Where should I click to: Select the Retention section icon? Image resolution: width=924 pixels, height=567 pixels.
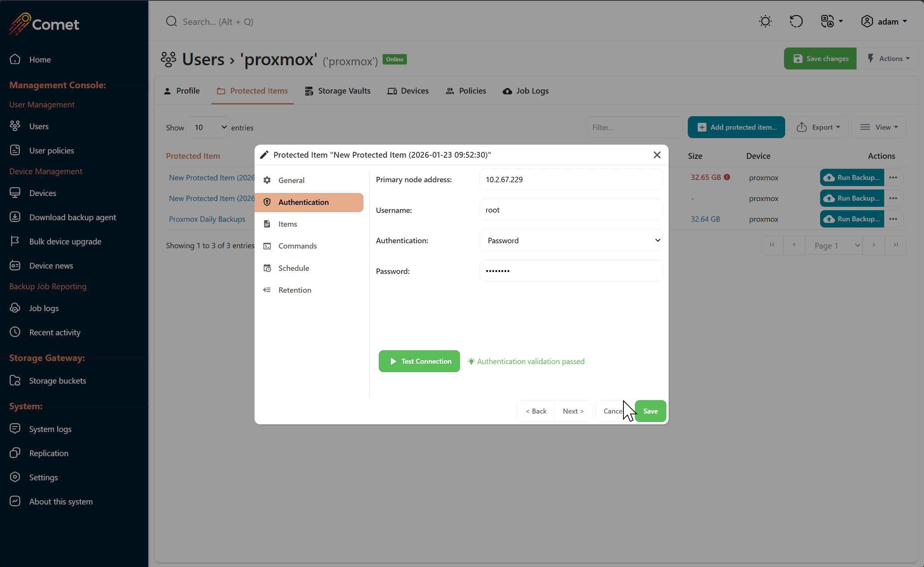tap(267, 290)
